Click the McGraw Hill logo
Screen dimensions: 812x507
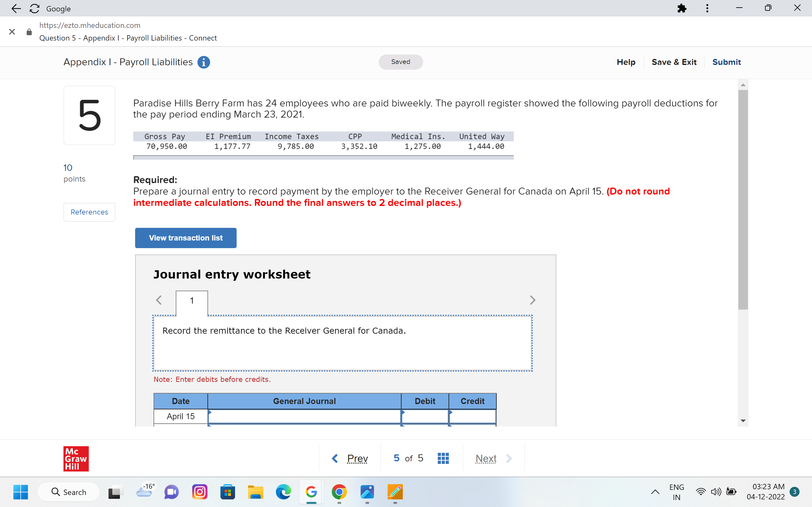(76, 459)
